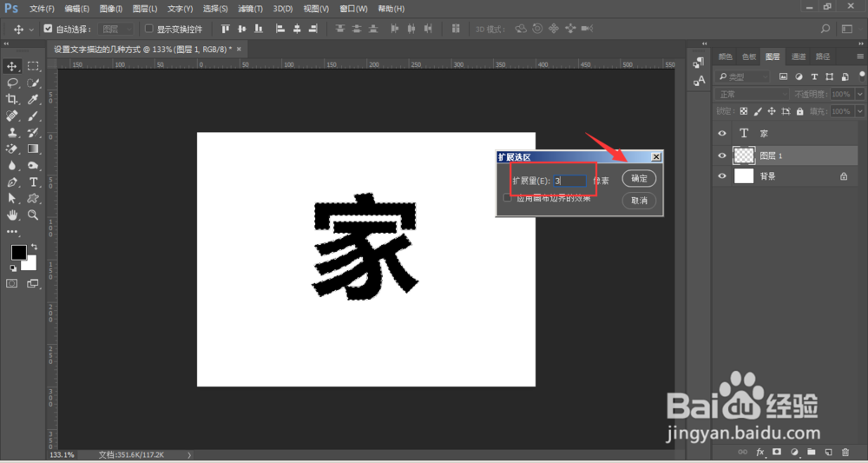Image resolution: width=868 pixels, height=463 pixels.
Task: Open the Character panel icon
Action: click(x=699, y=81)
